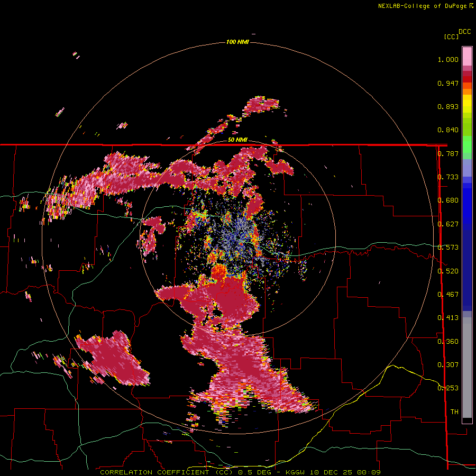This screenshot has width=476, height=476.
Task: Click the 0.947 scale value
Action: tap(448, 83)
